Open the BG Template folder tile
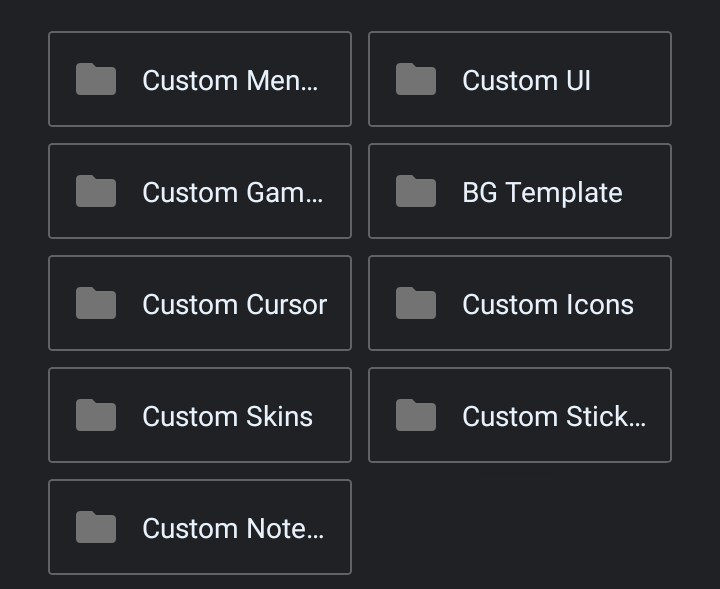Screen dimensions: 720x589 tap(520, 191)
